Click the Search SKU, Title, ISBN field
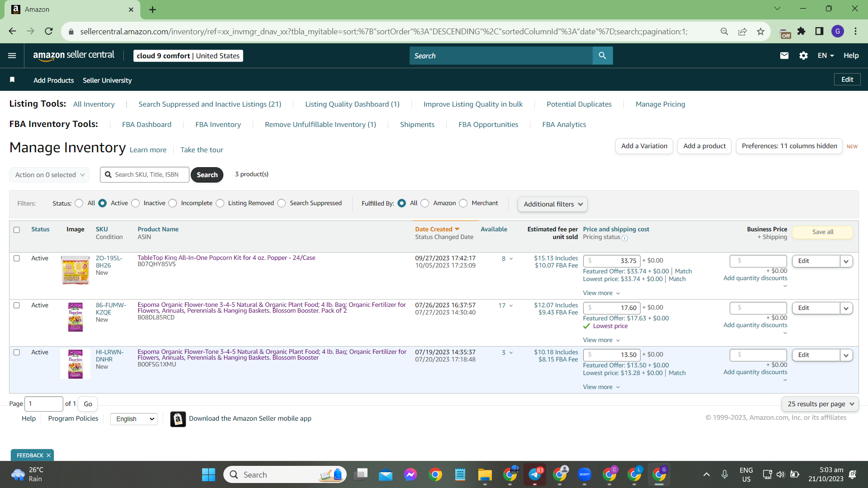Viewport: 868px width, 488px height. click(x=145, y=175)
